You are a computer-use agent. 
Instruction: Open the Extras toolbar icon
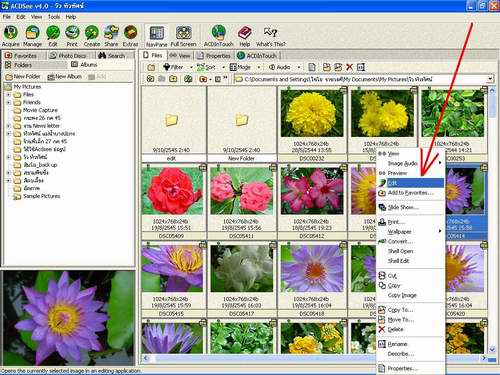[130, 36]
